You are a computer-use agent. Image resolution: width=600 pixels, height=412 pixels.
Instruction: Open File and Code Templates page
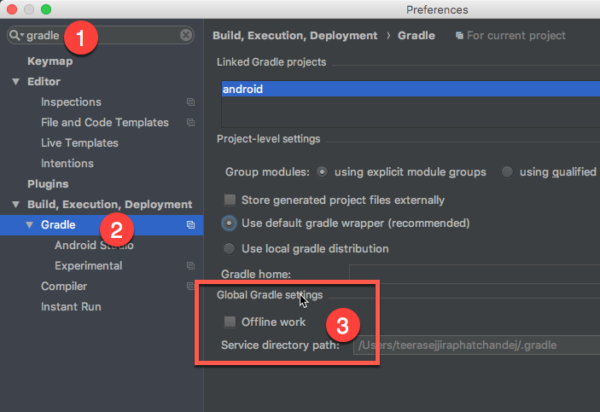click(x=105, y=122)
